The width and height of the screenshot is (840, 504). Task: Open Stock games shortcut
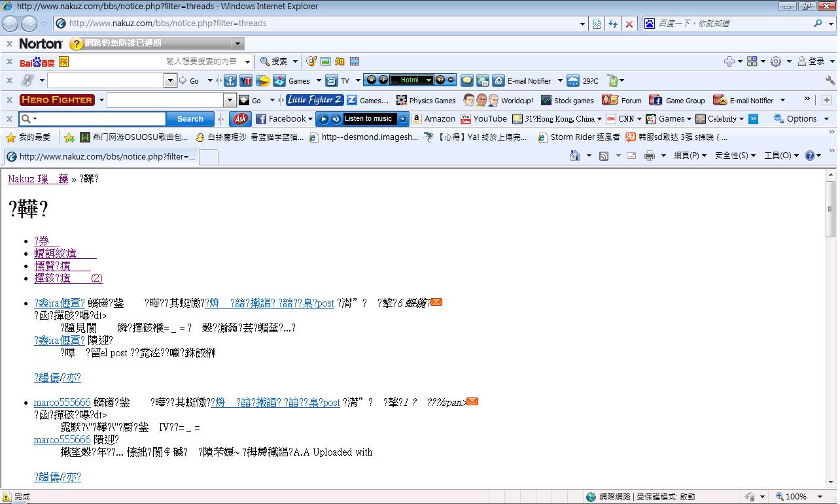[567, 101]
